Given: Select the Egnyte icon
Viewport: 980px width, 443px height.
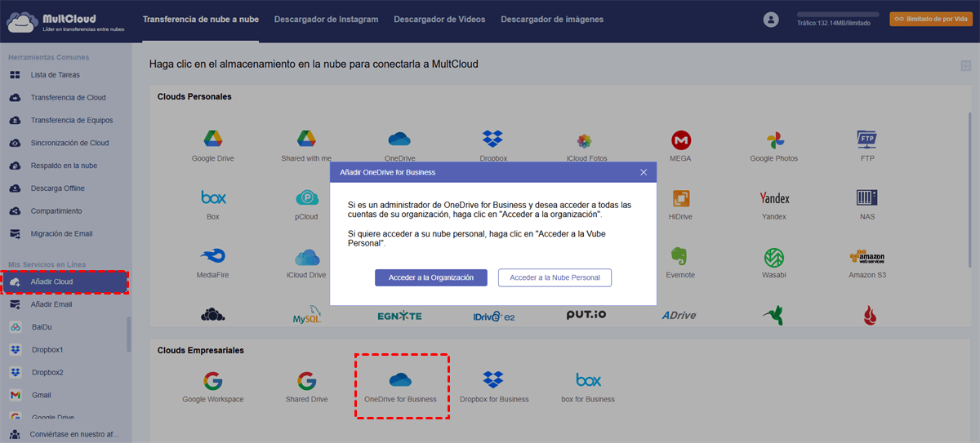Looking at the screenshot, I should coord(400,316).
